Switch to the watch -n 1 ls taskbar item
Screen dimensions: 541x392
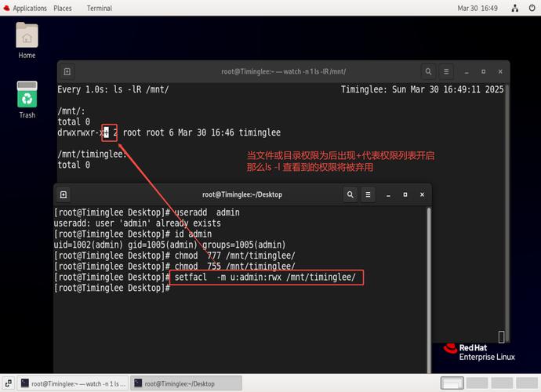coord(73,383)
